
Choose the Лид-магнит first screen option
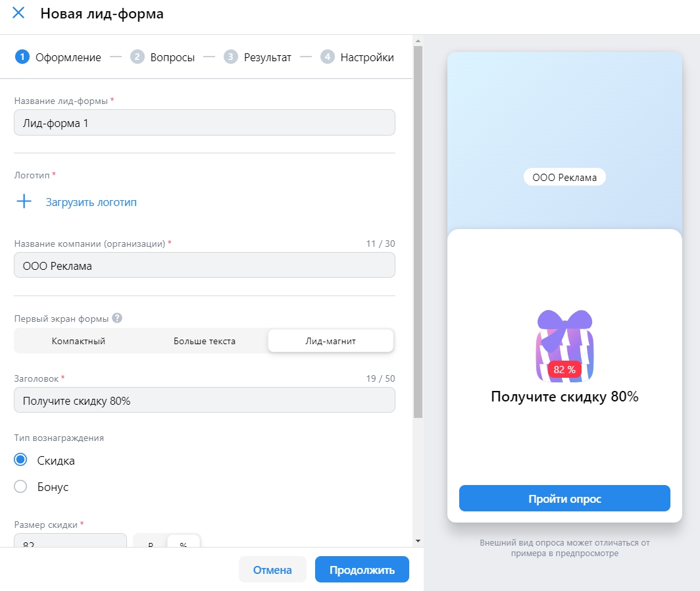pyautogui.click(x=330, y=341)
